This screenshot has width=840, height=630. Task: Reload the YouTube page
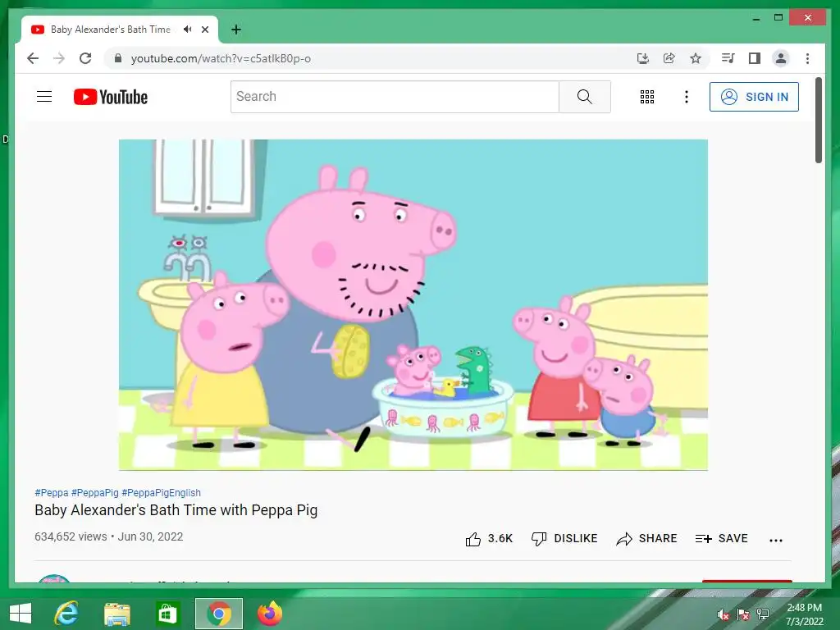85,58
